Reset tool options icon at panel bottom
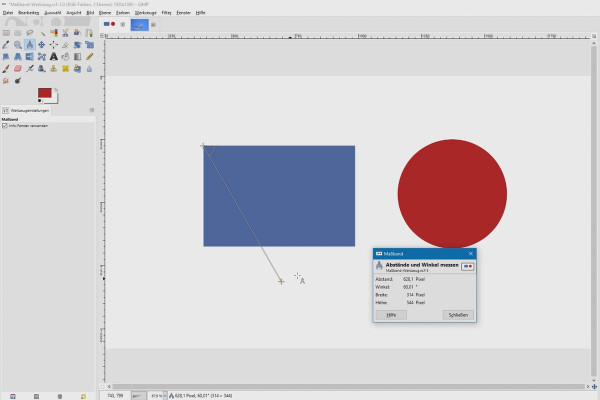Image resolution: width=600 pixels, height=400 pixels. 83,396
